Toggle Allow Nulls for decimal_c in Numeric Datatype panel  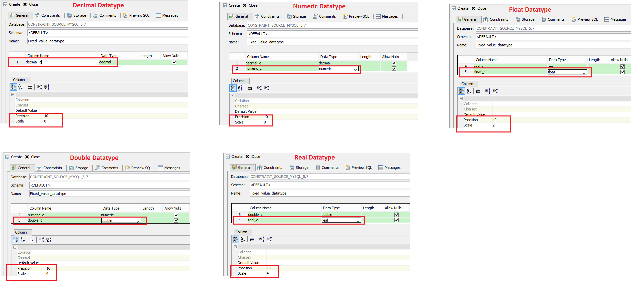(394, 63)
